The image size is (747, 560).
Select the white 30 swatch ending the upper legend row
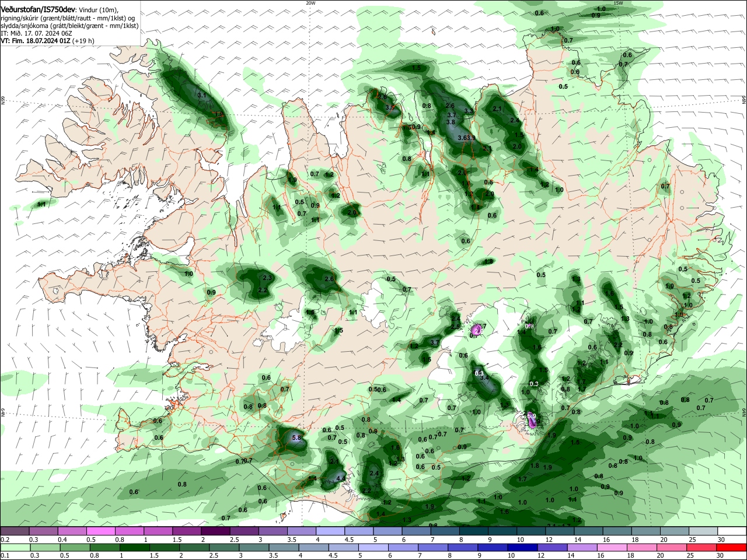tap(731, 531)
